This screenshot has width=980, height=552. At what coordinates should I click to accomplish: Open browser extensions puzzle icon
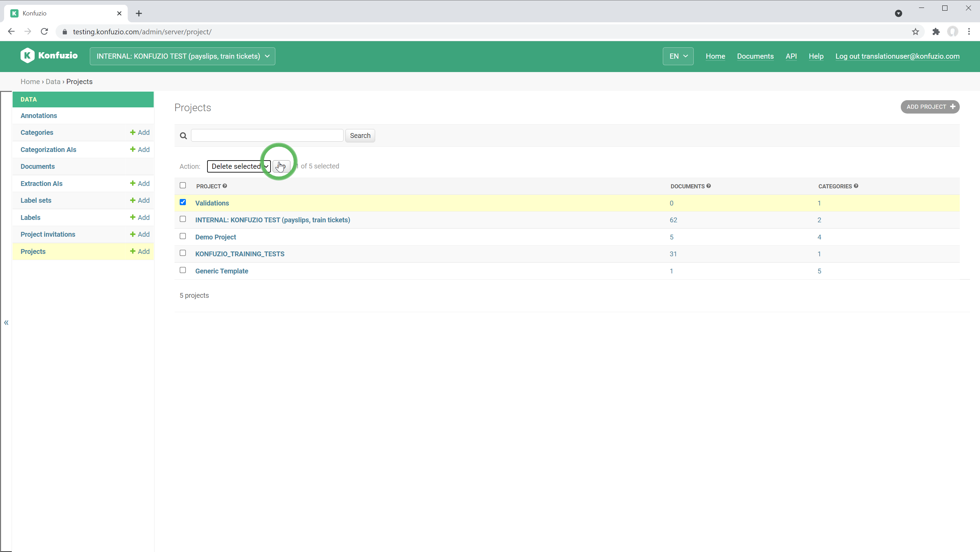(936, 32)
